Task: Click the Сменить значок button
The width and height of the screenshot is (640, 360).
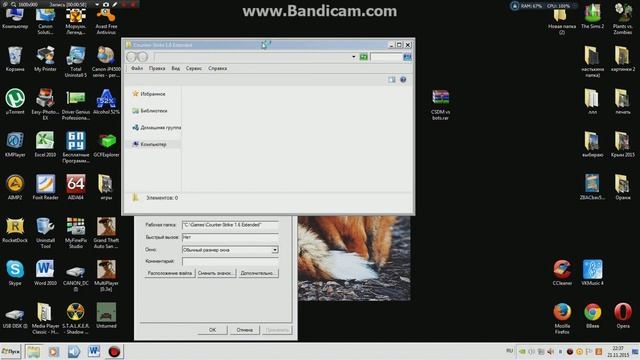Action: pos(216,273)
